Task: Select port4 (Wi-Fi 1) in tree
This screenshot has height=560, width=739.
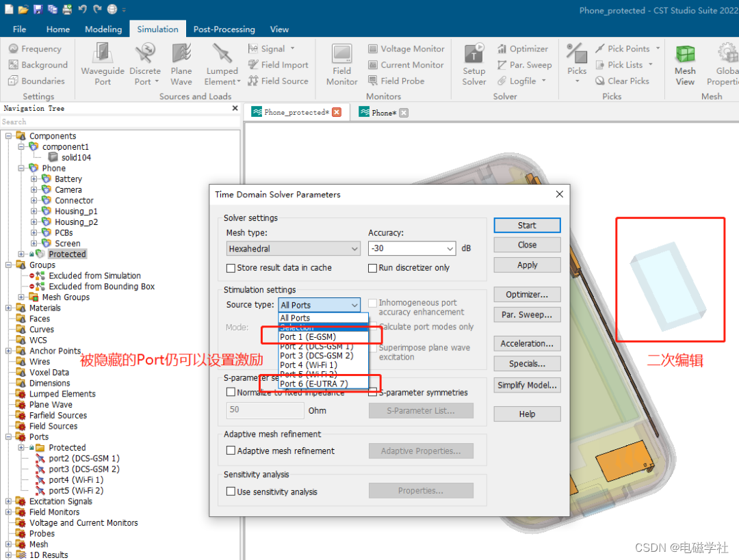Action: (x=76, y=480)
